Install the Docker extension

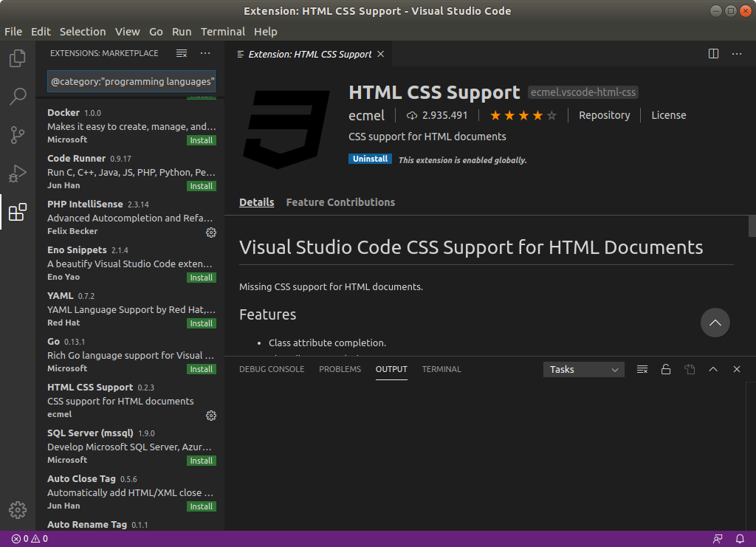(x=202, y=140)
